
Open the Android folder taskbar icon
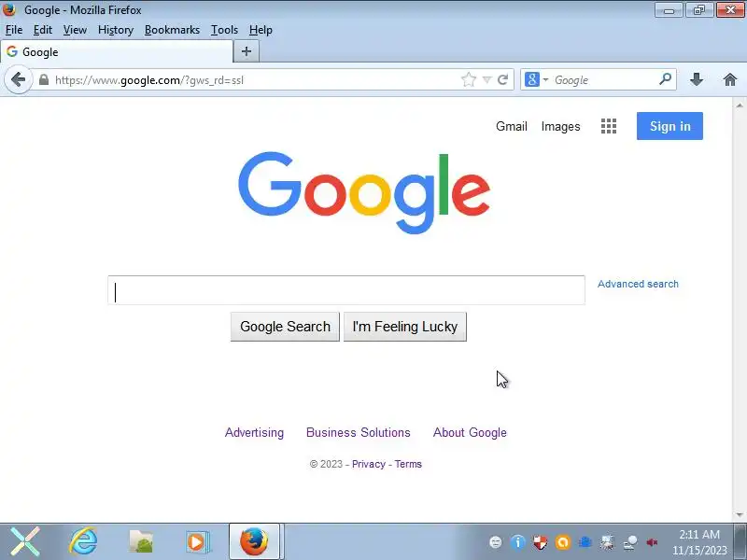pos(141,541)
